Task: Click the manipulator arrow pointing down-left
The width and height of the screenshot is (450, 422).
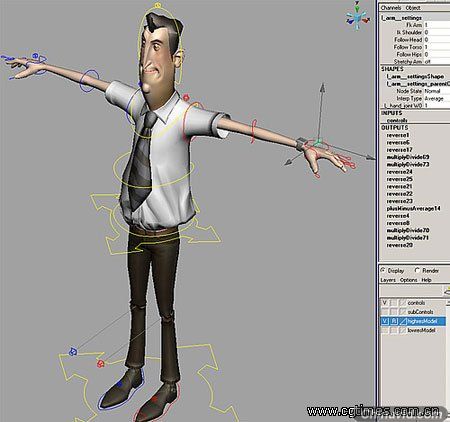Action: [289, 162]
